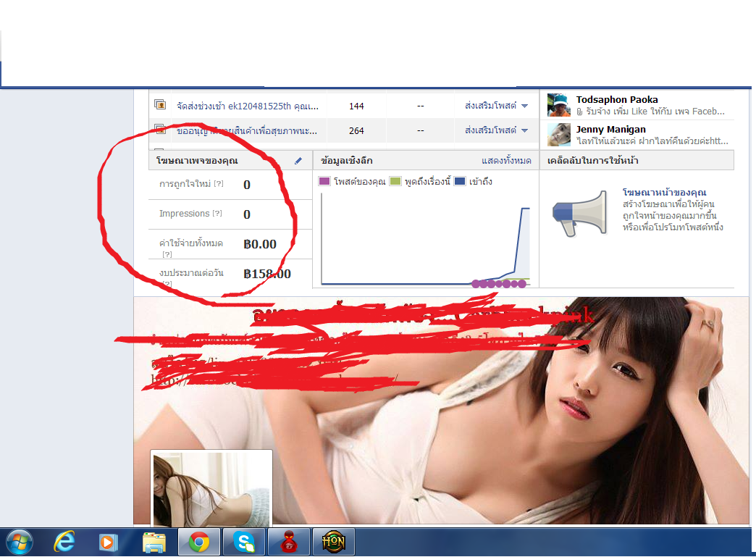756x557 pixels.
Task: Click post icon beside จัดส่งช่วงเช้า row
Action: point(160,104)
